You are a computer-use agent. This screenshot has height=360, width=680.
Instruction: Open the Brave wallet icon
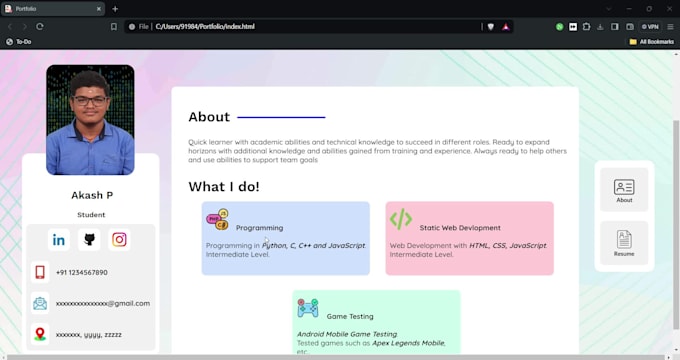tap(630, 26)
